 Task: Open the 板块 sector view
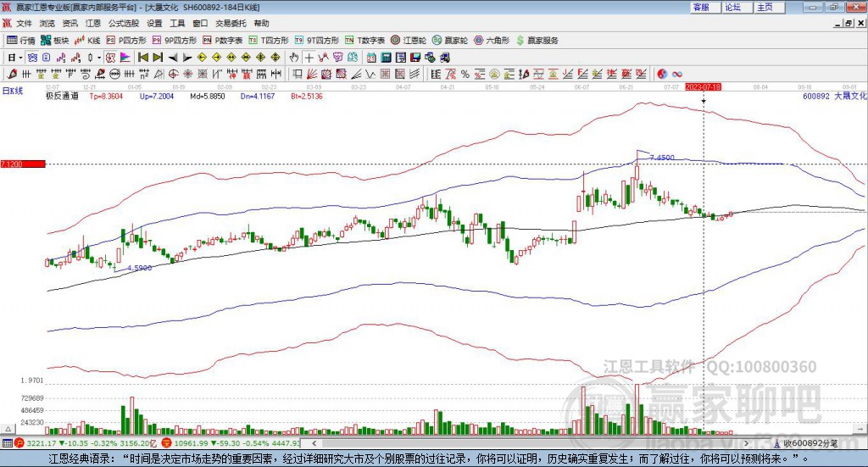coord(56,40)
